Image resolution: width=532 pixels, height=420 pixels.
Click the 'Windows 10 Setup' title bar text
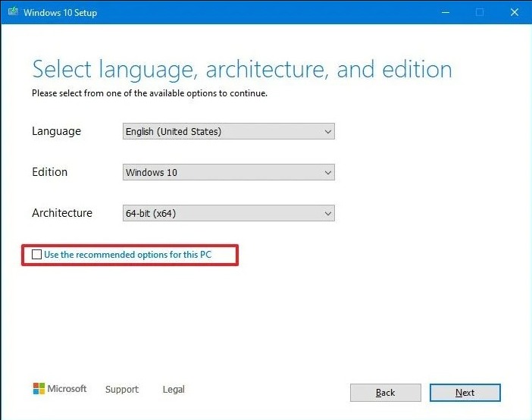(61, 13)
